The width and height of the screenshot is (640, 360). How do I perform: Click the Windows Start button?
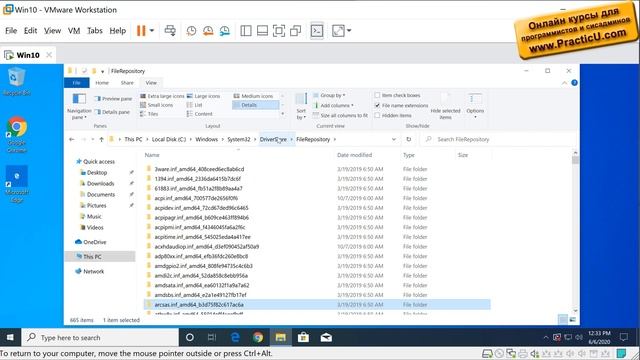(10, 338)
